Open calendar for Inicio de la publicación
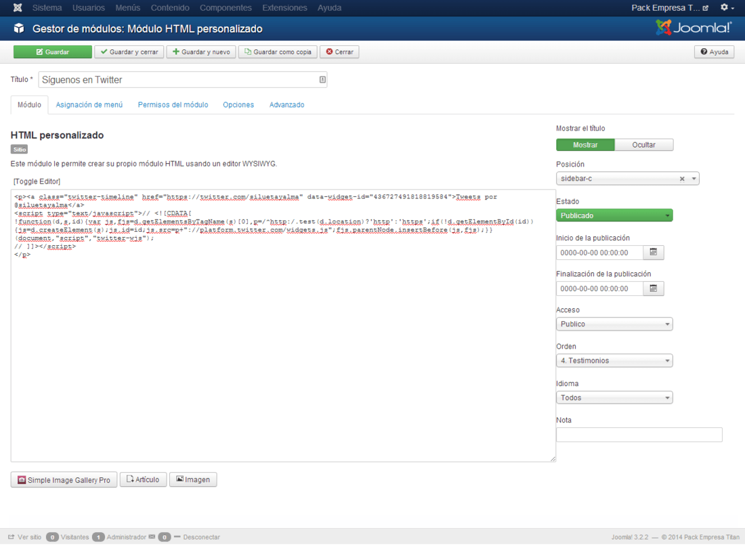The width and height of the screenshot is (745, 560). click(x=654, y=252)
